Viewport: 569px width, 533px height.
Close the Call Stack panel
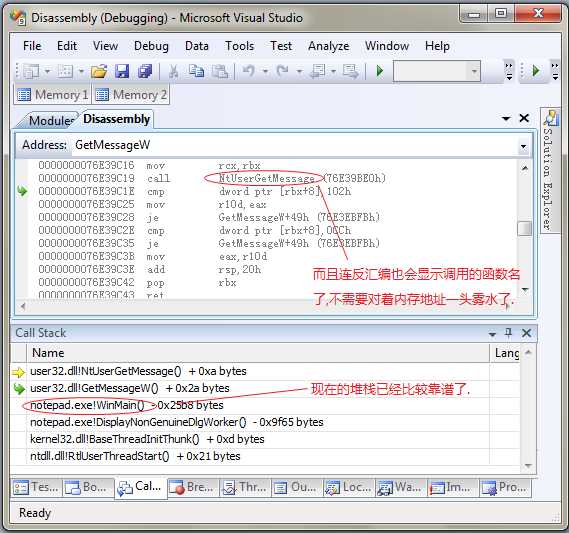527,333
